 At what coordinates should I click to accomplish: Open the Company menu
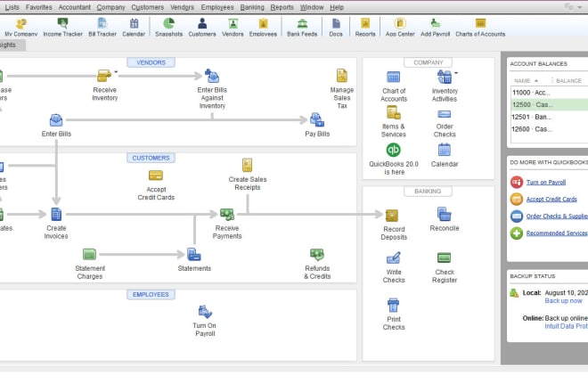[110, 7]
